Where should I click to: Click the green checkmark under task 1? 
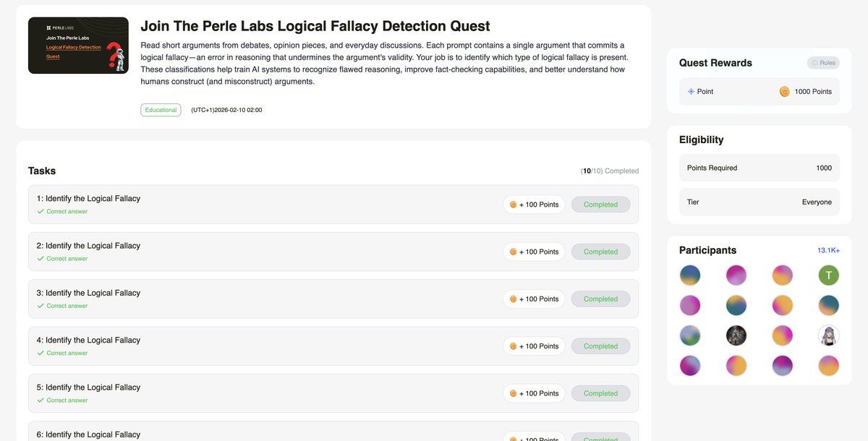coord(41,212)
